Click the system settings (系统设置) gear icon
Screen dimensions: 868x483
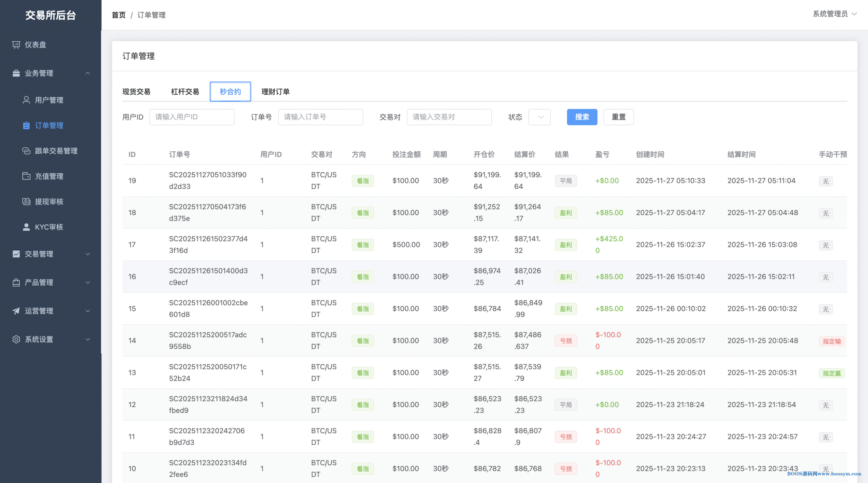(x=16, y=339)
